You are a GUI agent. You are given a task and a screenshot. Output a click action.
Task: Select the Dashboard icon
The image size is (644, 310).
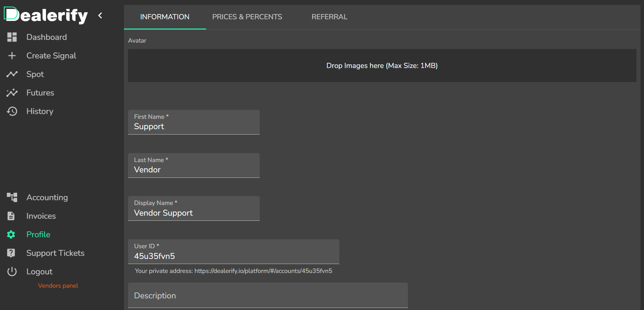[12, 37]
